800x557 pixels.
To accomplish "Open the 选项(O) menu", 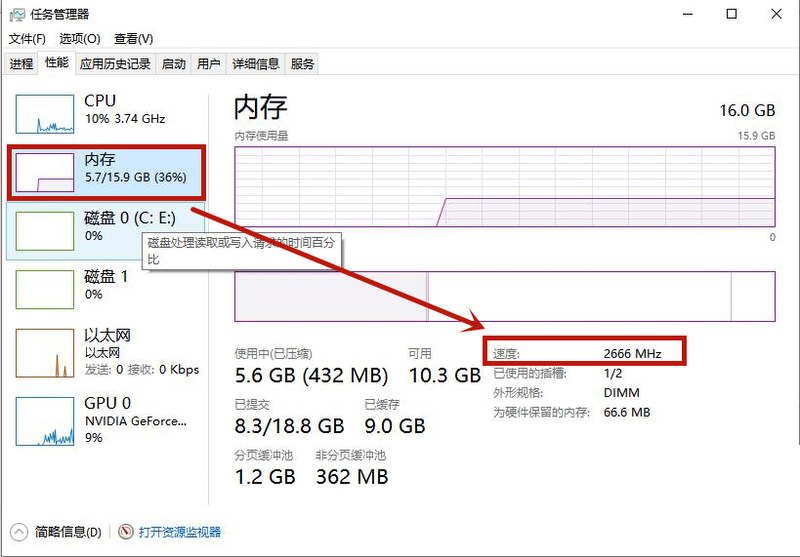I will (80, 39).
